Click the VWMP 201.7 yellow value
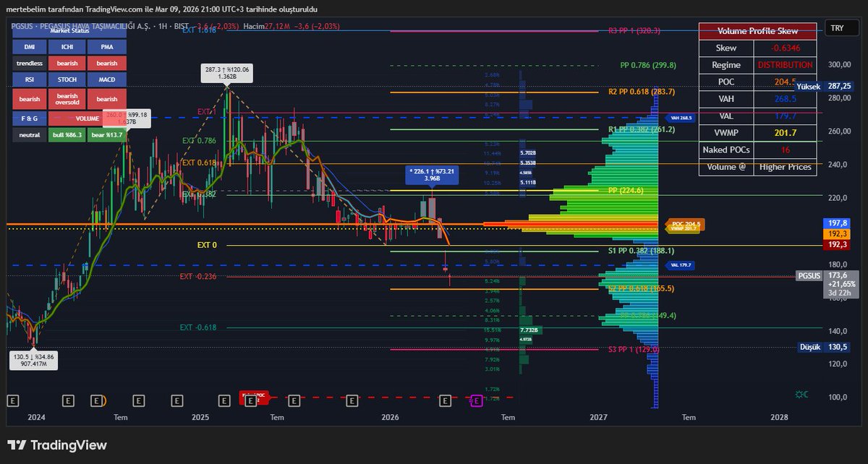 click(785, 133)
